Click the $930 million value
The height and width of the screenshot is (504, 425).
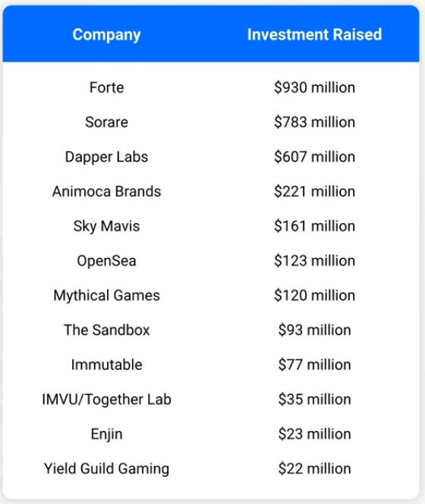314,87
